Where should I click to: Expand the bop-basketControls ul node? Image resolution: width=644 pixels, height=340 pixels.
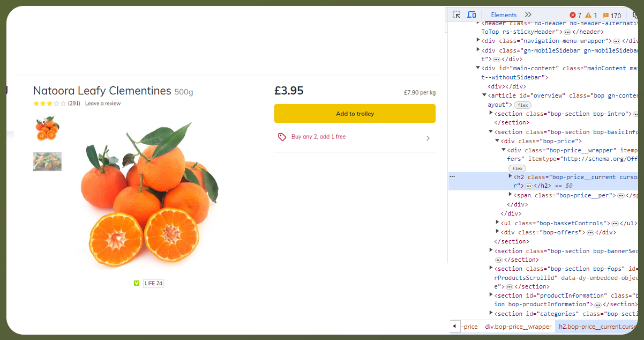[498, 223]
